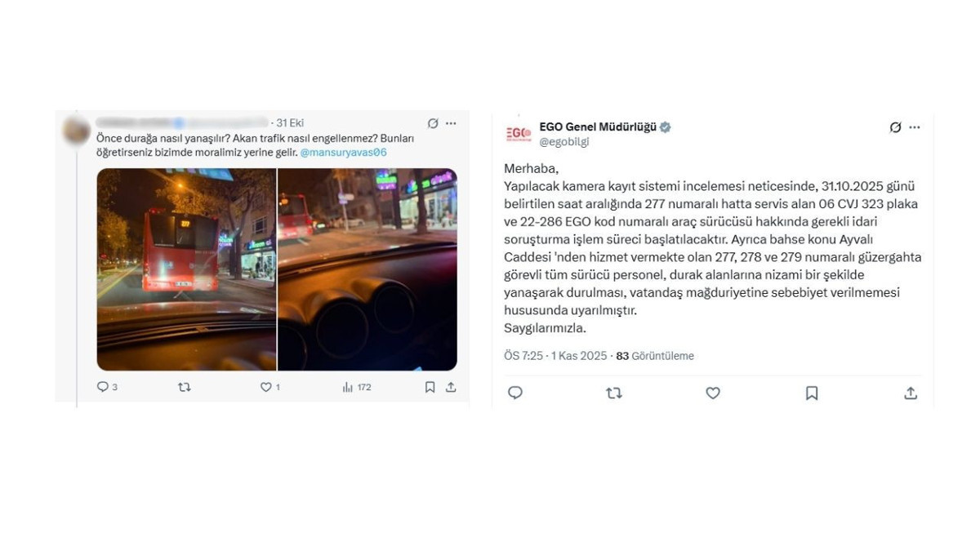Open more options on EGO tweet
The image size is (980, 551).
pyautogui.click(x=915, y=127)
